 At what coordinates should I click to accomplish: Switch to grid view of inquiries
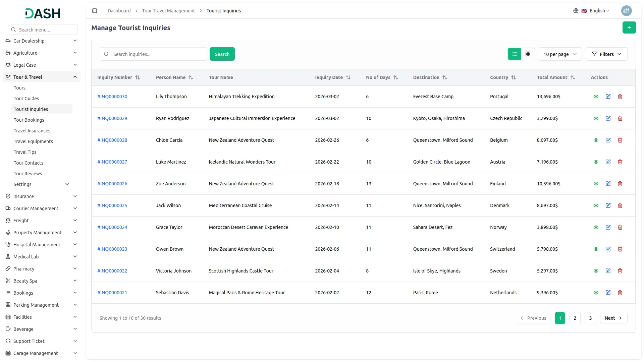click(528, 54)
